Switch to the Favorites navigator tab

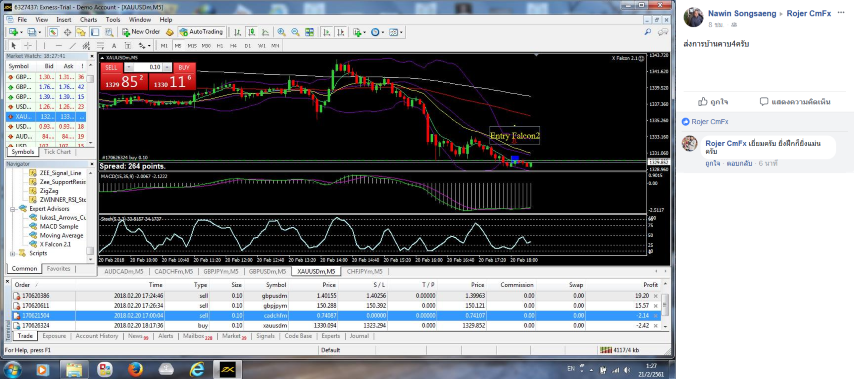click(x=58, y=268)
